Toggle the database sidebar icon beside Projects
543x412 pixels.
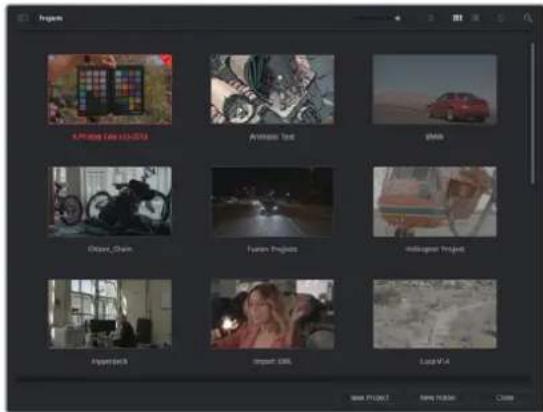[23, 18]
